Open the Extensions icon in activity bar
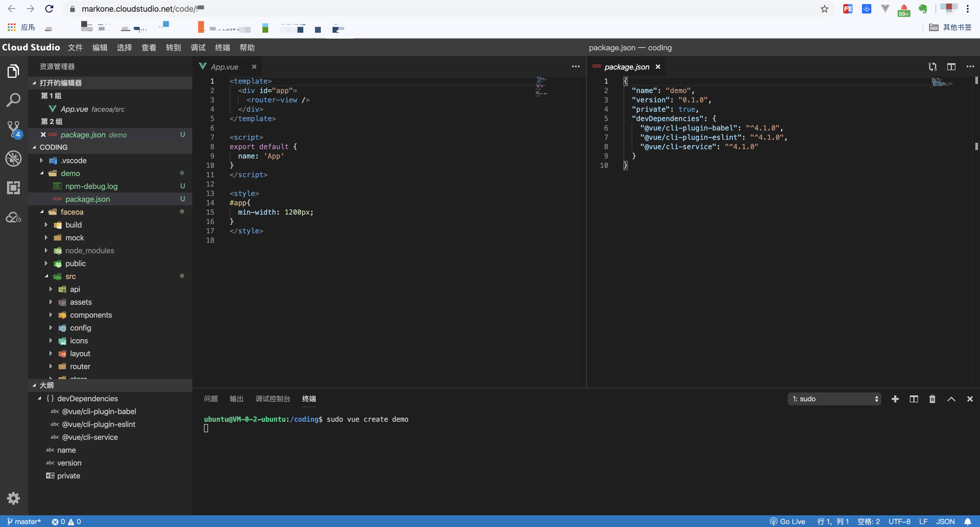The image size is (980, 527). pyautogui.click(x=14, y=188)
